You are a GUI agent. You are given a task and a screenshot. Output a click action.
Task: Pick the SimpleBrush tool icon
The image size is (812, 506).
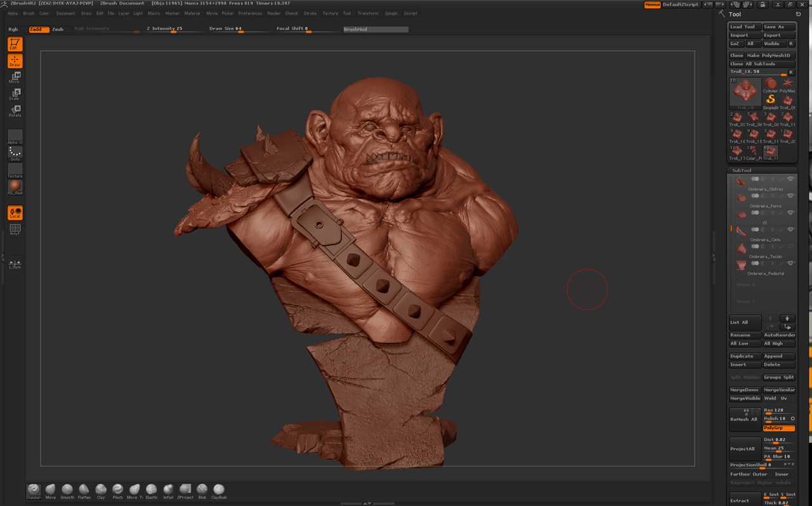coord(771,102)
